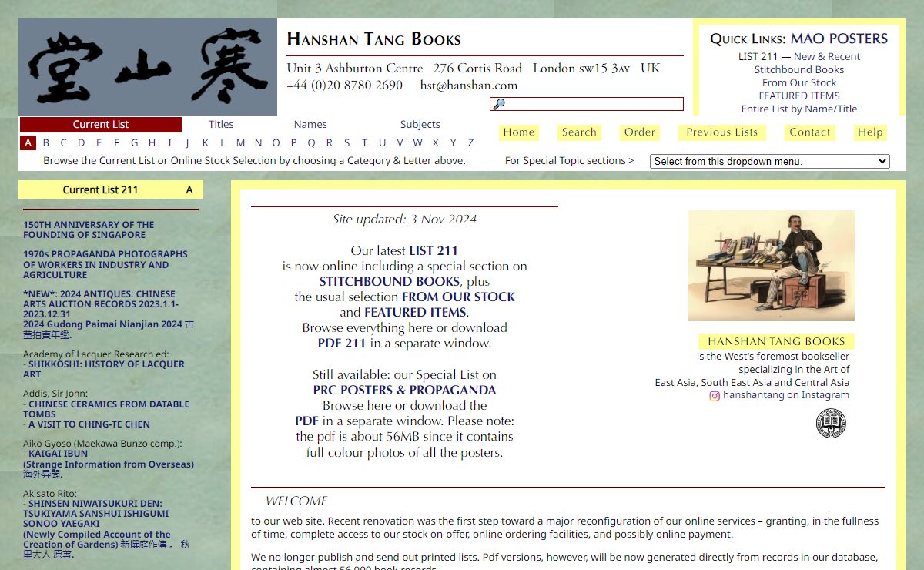Click the bookseller illustration image
Screen dimensions: 924x570
click(772, 266)
